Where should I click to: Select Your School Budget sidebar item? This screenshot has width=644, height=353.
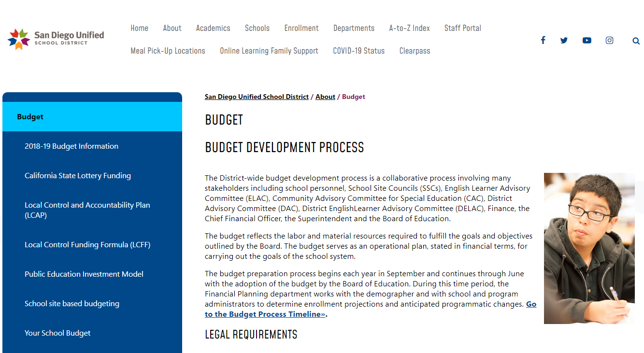(57, 333)
